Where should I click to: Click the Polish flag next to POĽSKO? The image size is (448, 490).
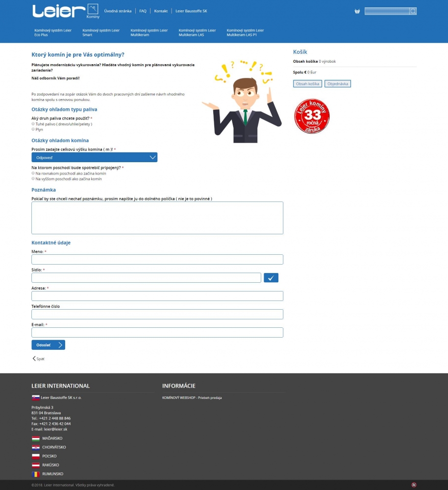tap(36, 456)
